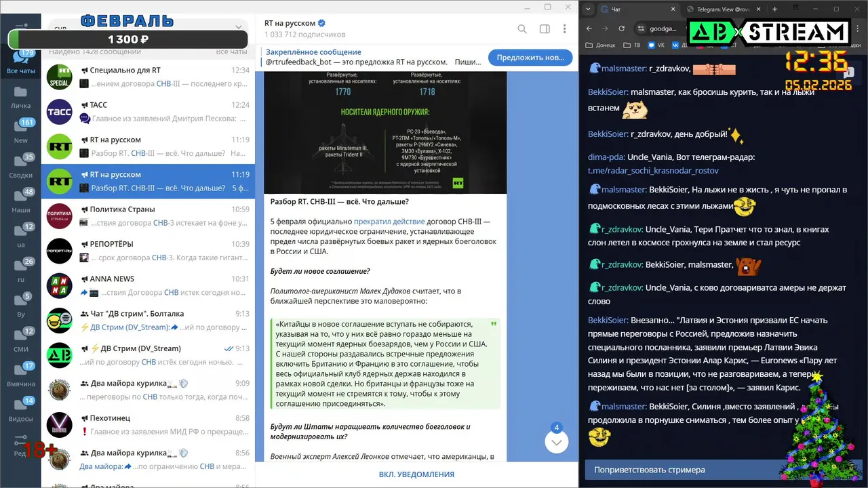Select the ANNA NEWS search result

click(x=148, y=286)
